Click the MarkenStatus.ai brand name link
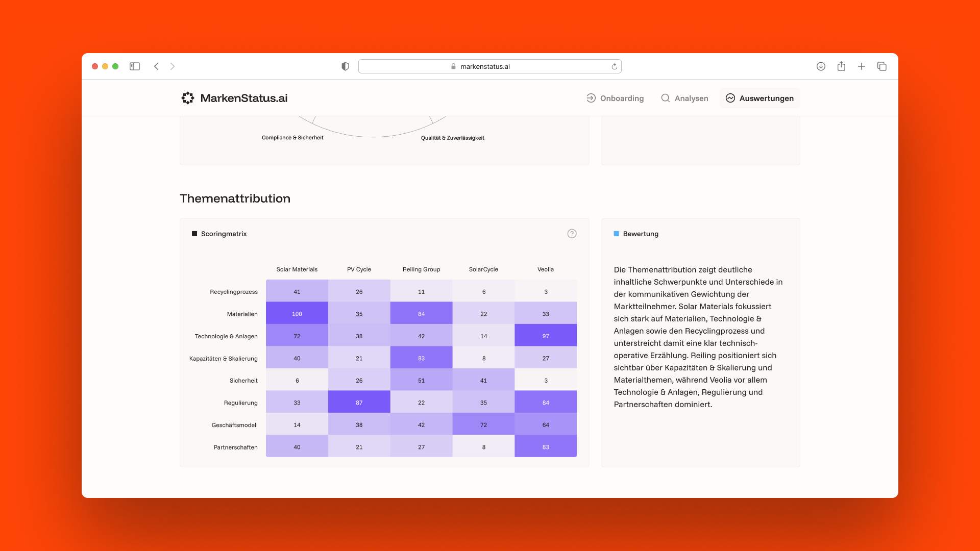Image resolution: width=980 pixels, height=551 pixels. (244, 98)
